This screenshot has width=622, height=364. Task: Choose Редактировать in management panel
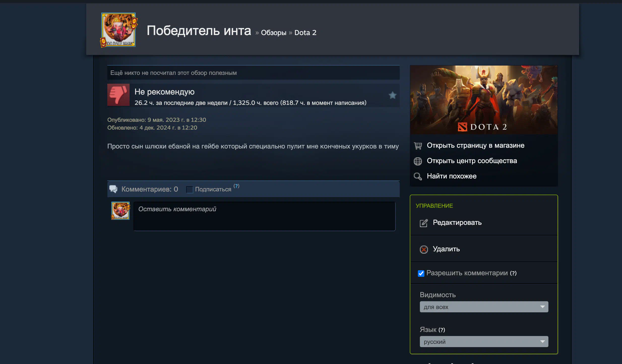(457, 223)
